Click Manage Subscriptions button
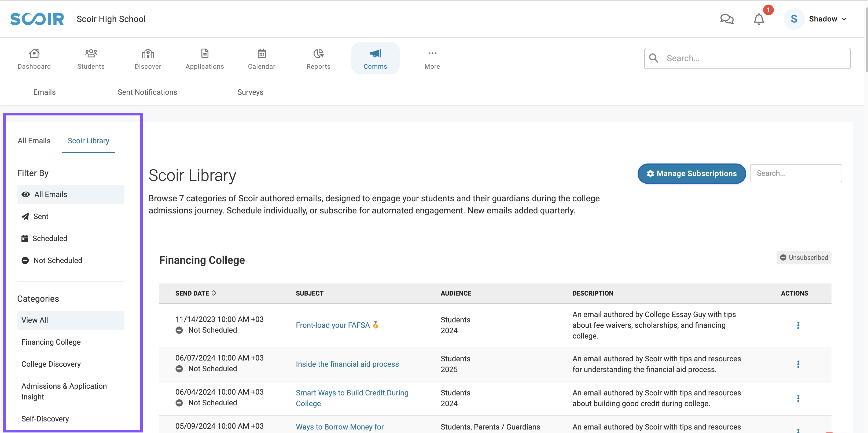The image size is (868, 433). click(692, 173)
